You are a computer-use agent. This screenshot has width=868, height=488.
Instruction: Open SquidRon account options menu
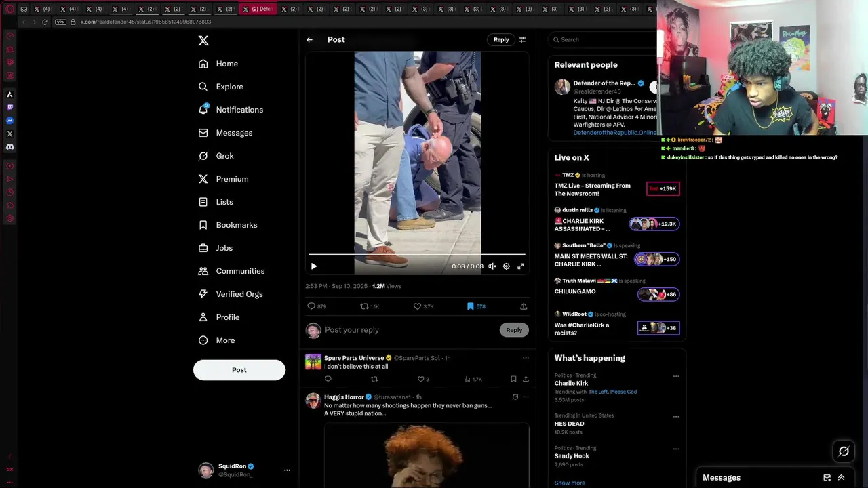point(287,470)
